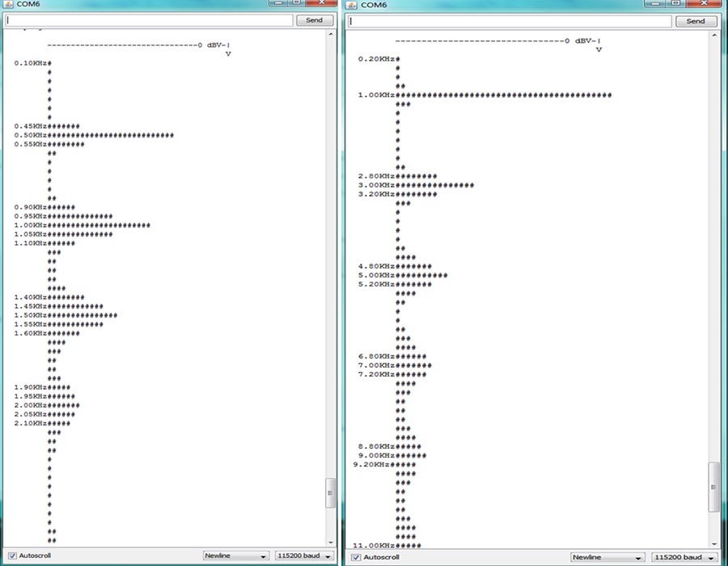Click the scrollbar thumb in left monitor
728x566 pixels.
pyautogui.click(x=330, y=492)
